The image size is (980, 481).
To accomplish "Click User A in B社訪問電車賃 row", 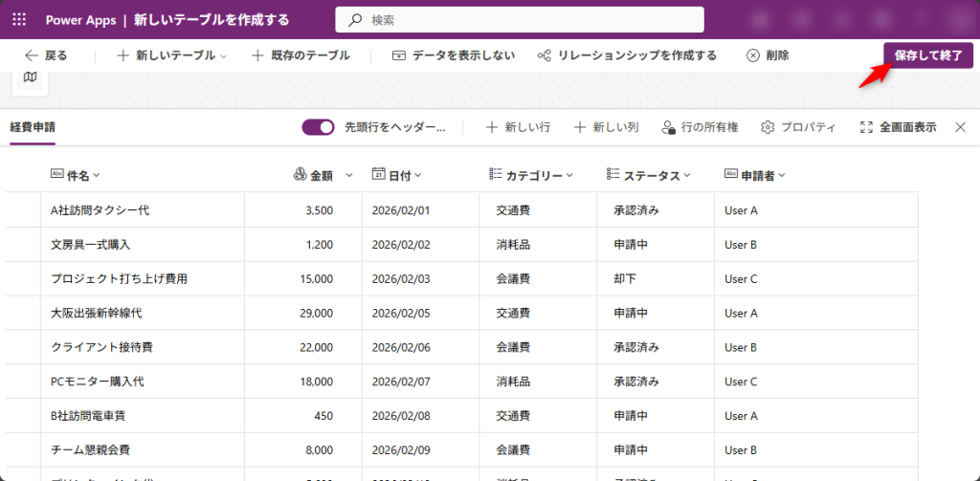I will pos(816,415).
